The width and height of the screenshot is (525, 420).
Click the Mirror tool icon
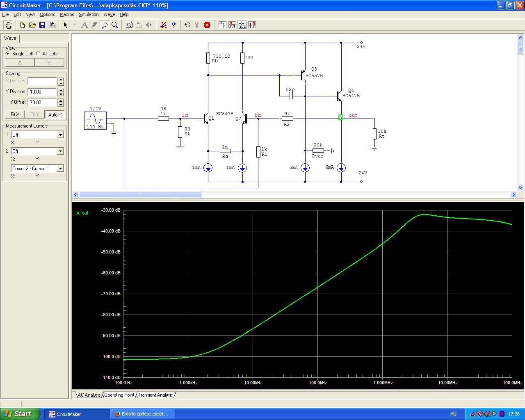point(149,25)
